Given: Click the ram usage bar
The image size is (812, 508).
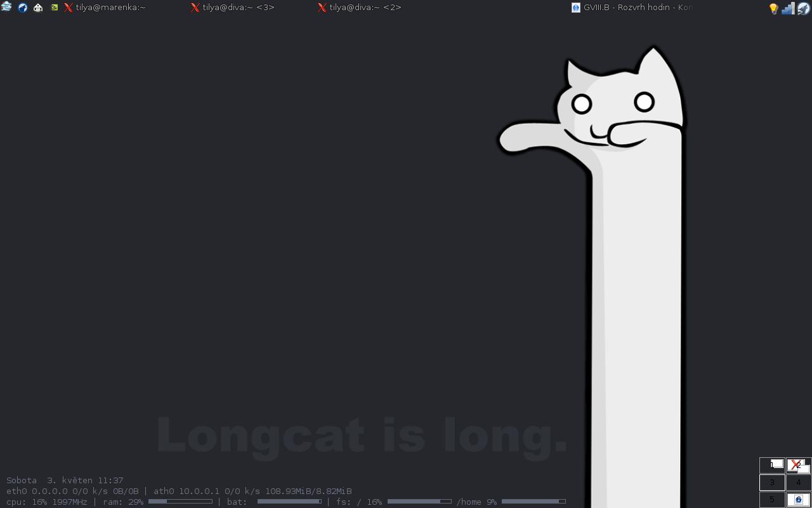Looking at the screenshot, I should 180,502.
